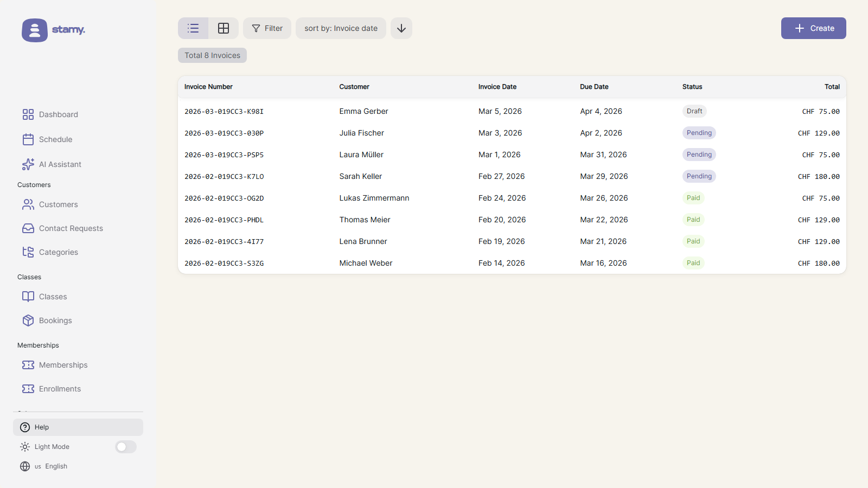The height and width of the screenshot is (488, 868).
Task: Click Pending status badge for Julia Fischer
Action: [x=699, y=133]
